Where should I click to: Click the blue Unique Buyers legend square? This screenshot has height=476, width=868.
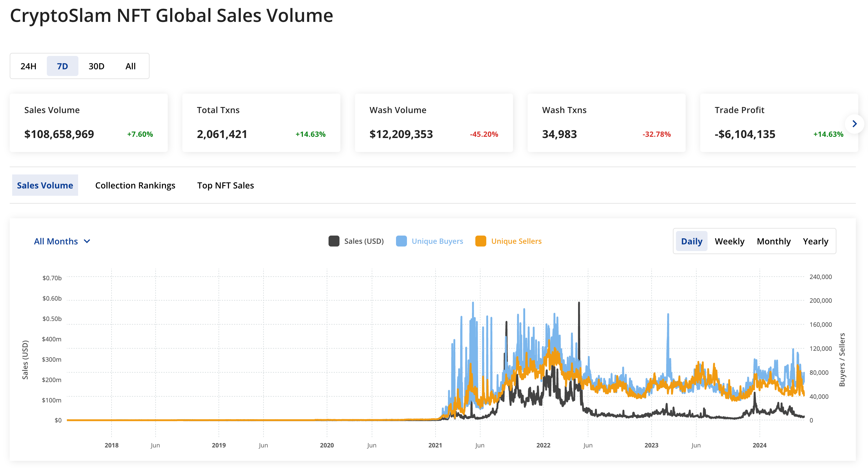click(401, 241)
